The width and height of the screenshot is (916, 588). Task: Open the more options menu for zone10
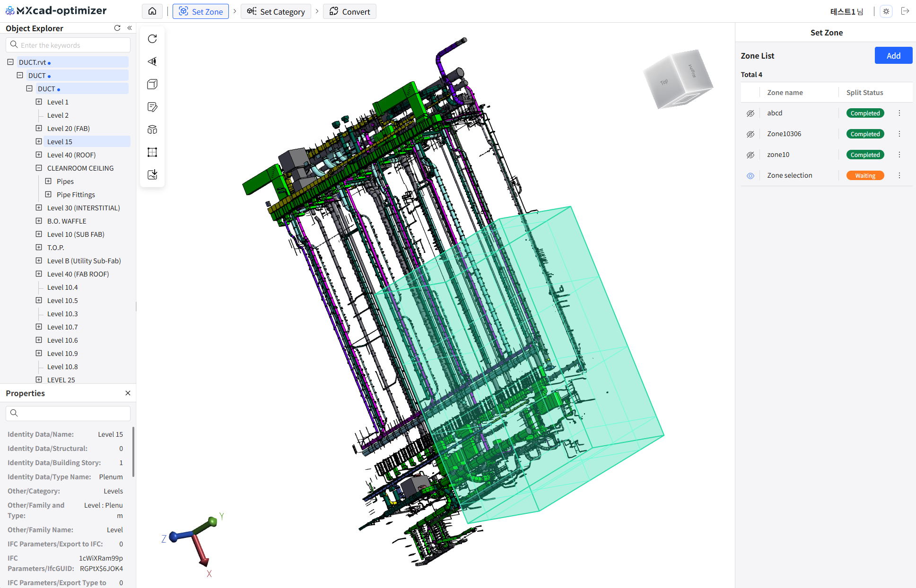[899, 155]
